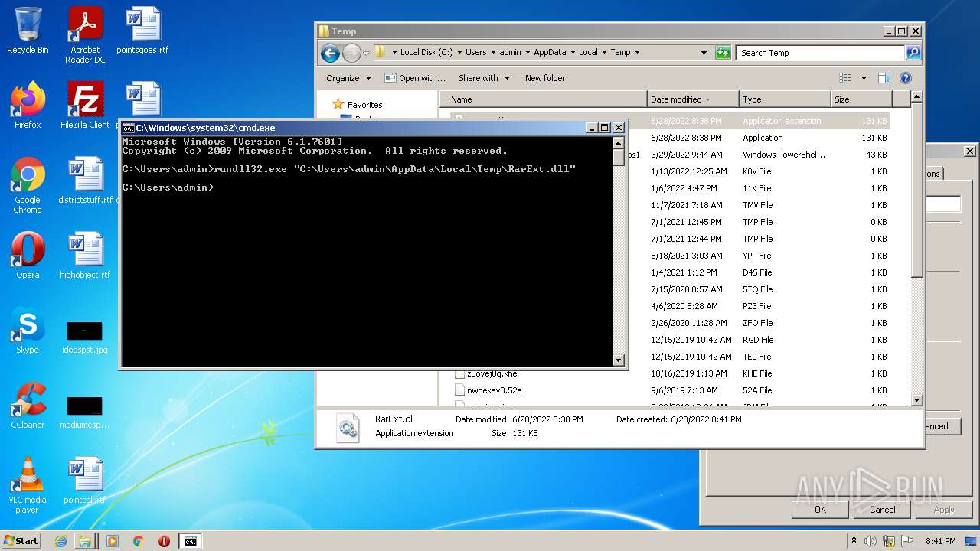Expand Local Disk (C:) breadcrumb arrow
The height and width of the screenshot is (551, 980).
pos(459,53)
